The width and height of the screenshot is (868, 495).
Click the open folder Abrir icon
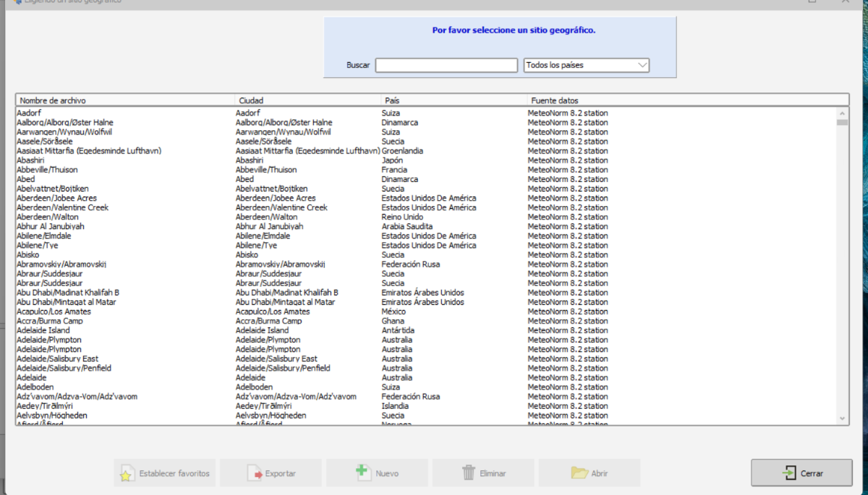(579, 473)
